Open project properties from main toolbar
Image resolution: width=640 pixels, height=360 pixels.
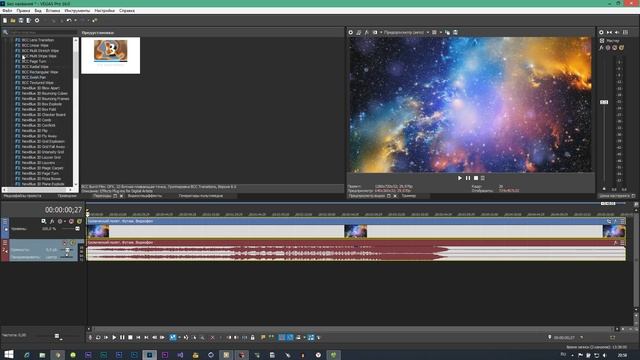[37, 20]
